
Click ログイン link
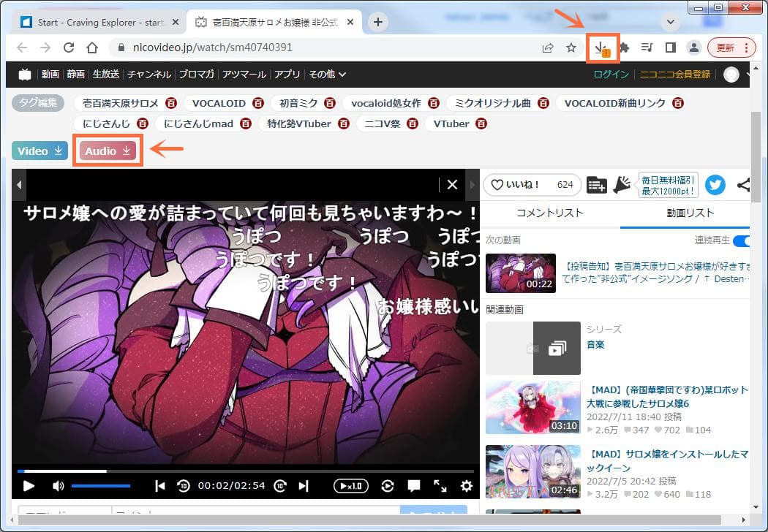pos(611,75)
